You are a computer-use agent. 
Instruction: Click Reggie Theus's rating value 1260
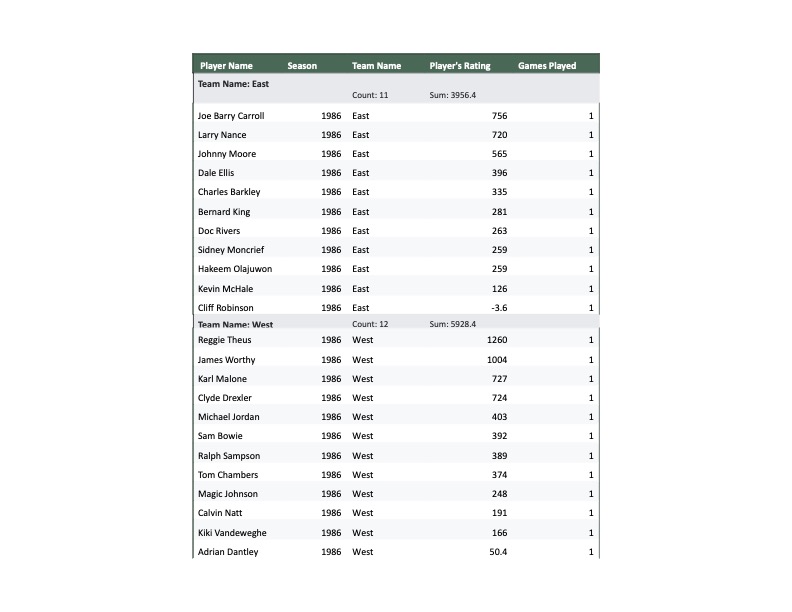click(497, 340)
